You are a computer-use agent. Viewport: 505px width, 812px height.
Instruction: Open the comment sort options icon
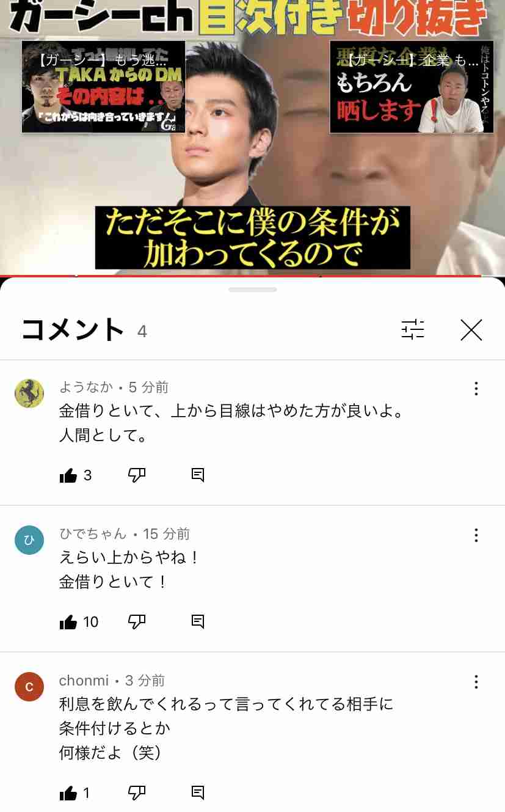[x=413, y=329]
